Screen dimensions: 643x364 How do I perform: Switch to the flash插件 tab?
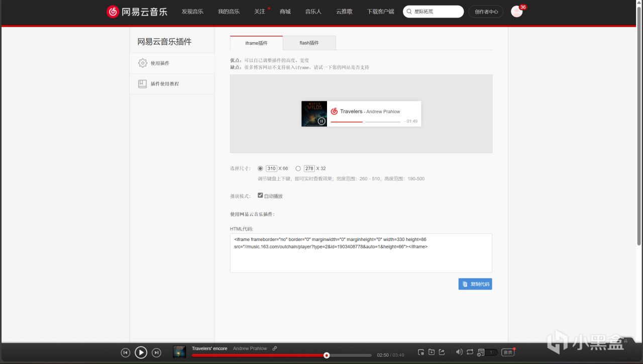[309, 43]
